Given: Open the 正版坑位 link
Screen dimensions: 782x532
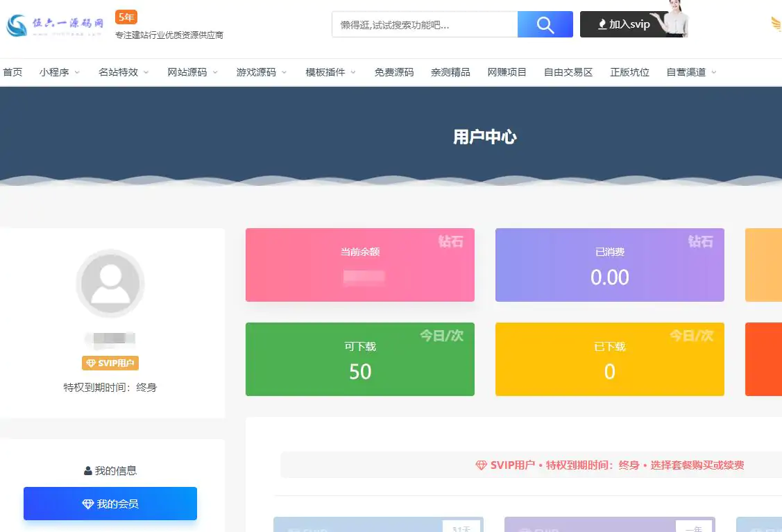Looking at the screenshot, I should 629,72.
